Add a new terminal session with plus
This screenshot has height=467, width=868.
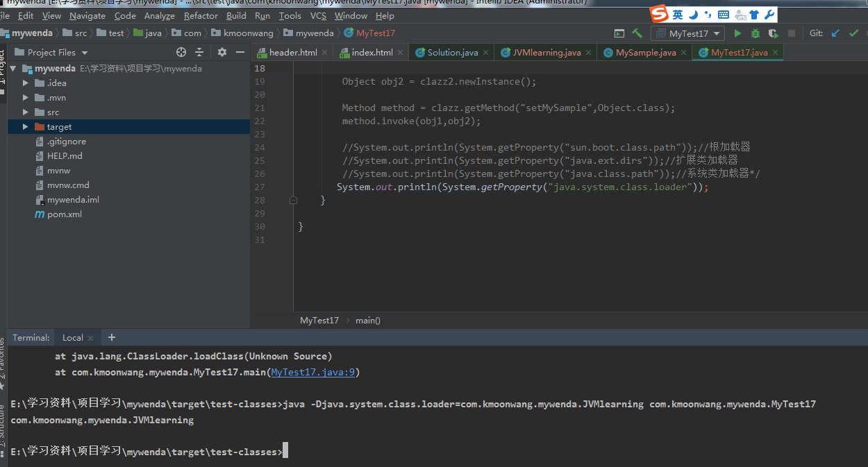click(x=112, y=337)
